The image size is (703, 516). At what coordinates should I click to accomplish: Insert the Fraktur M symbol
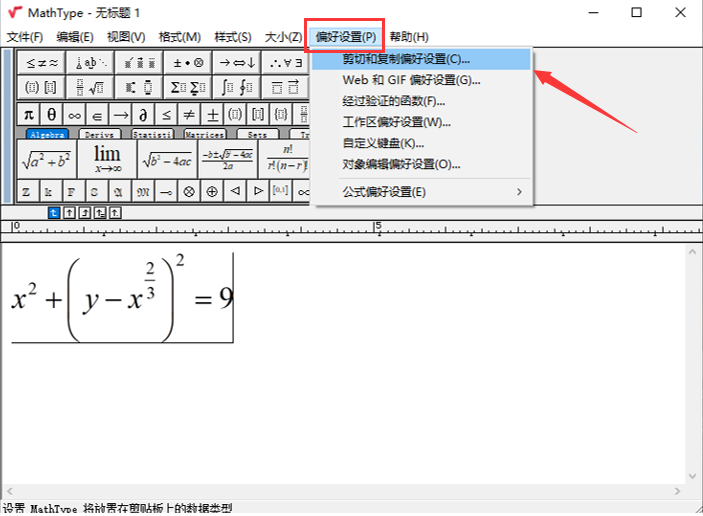pyautogui.click(x=143, y=191)
